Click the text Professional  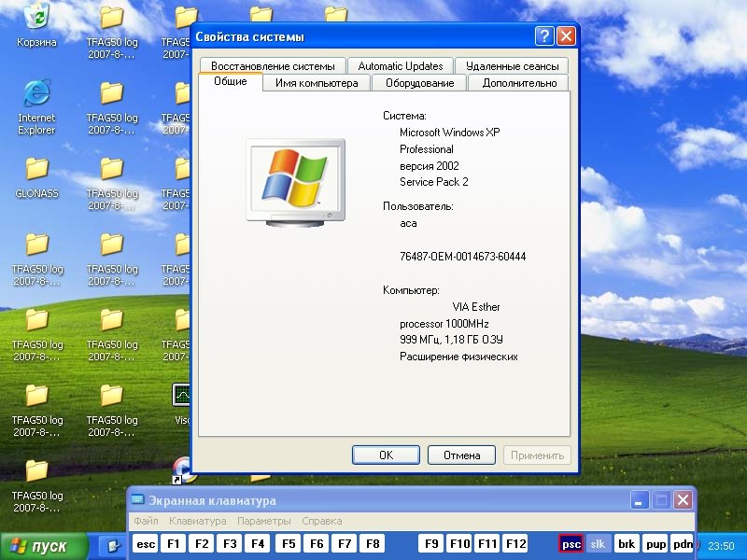point(427,149)
